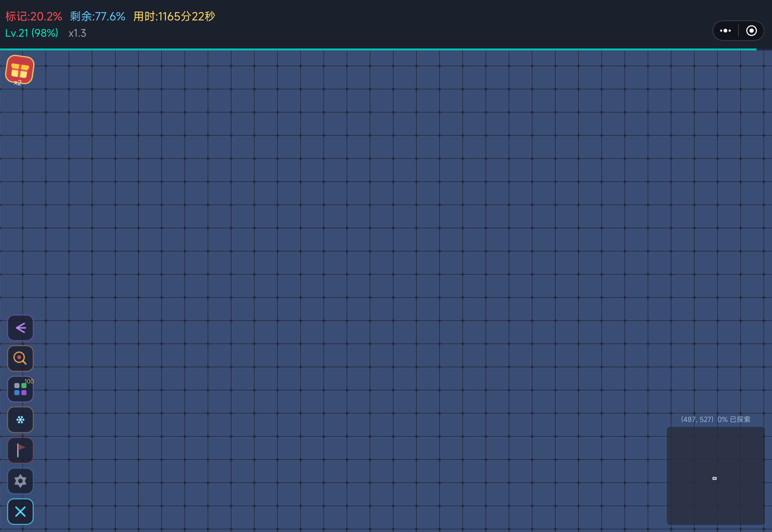Click the x1.3 multiplier label
The width and height of the screenshot is (772, 532).
77,33
